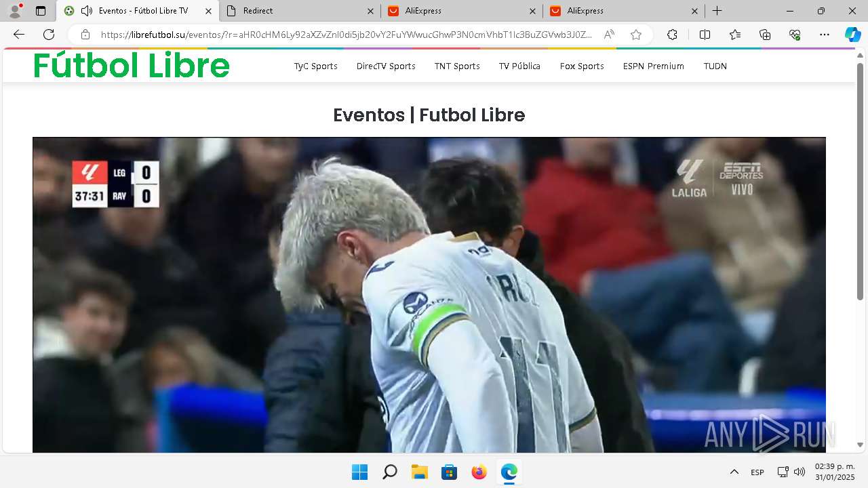Screen dimensions: 868x488
Task: View site information lock icon
Action: [x=85, y=35]
